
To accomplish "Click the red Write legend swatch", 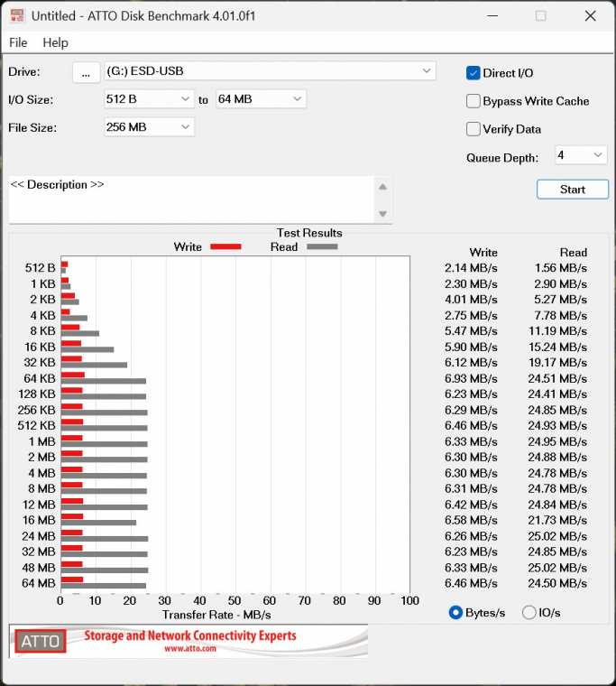I will pyautogui.click(x=225, y=246).
